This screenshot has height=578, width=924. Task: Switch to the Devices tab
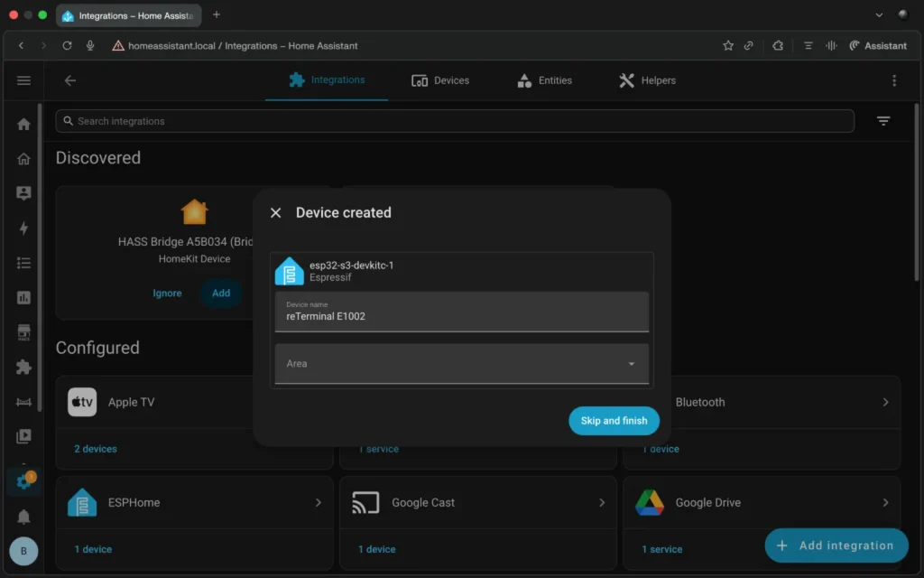[x=440, y=80]
